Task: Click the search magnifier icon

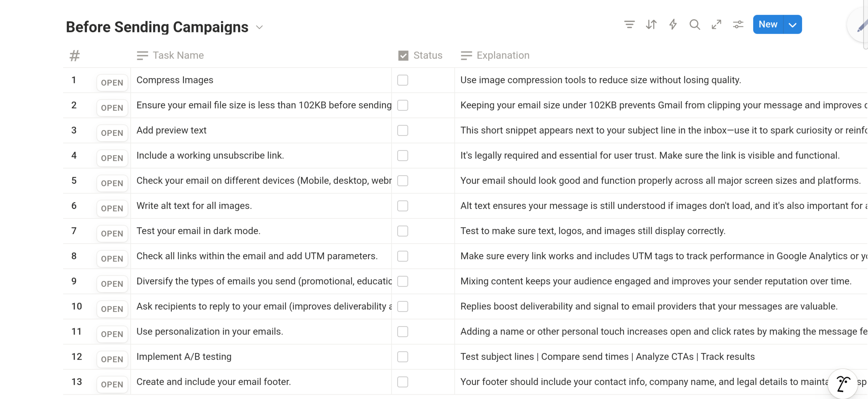Action: click(694, 24)
